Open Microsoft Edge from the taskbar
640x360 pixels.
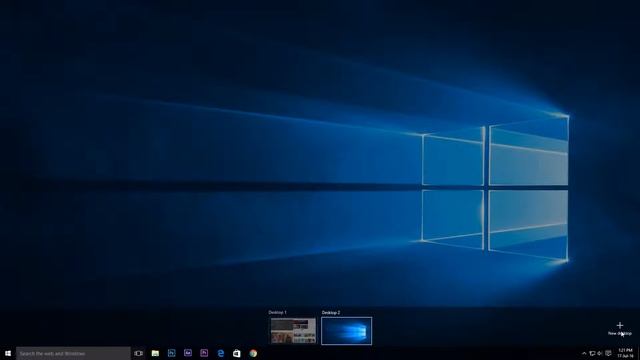coord(220,353)
